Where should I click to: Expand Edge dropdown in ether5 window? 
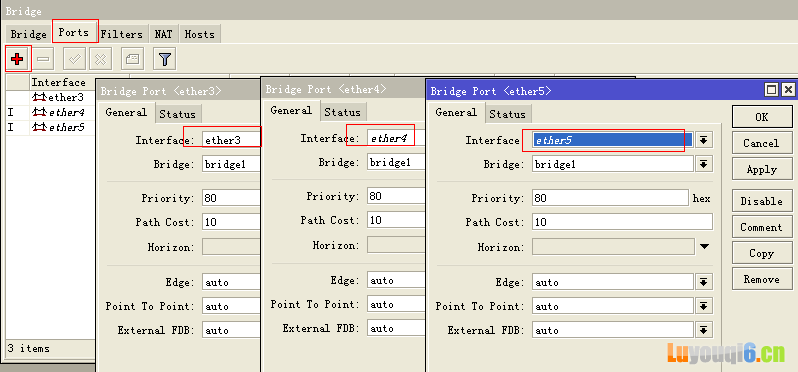click(704, 282)
